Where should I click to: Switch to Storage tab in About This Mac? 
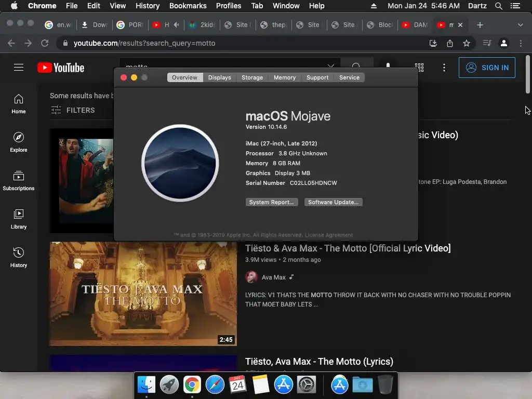point(252,77)
